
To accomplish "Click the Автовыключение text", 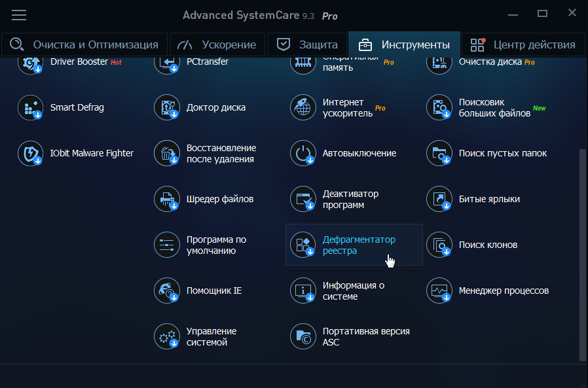I will point(359,153).
